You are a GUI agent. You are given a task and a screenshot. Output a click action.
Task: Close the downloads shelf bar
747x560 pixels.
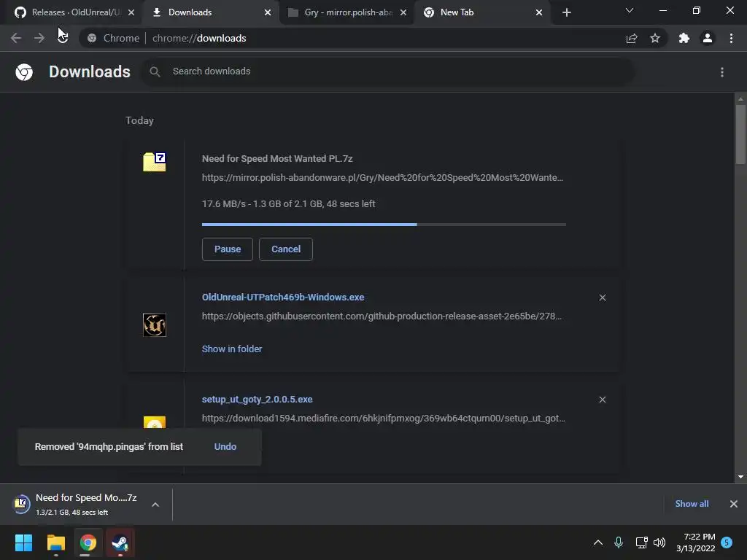tap(734, 504)
